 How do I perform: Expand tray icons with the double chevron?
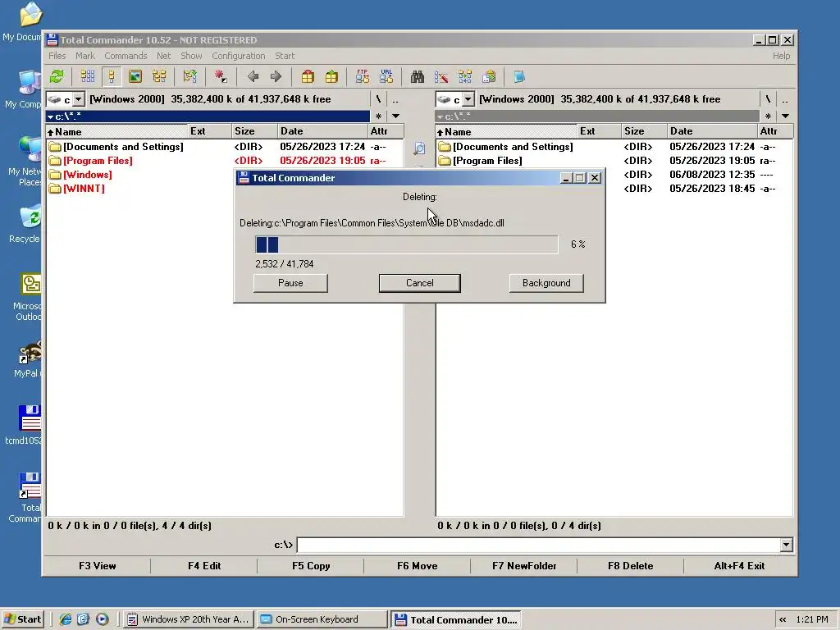tap(783, 620)
